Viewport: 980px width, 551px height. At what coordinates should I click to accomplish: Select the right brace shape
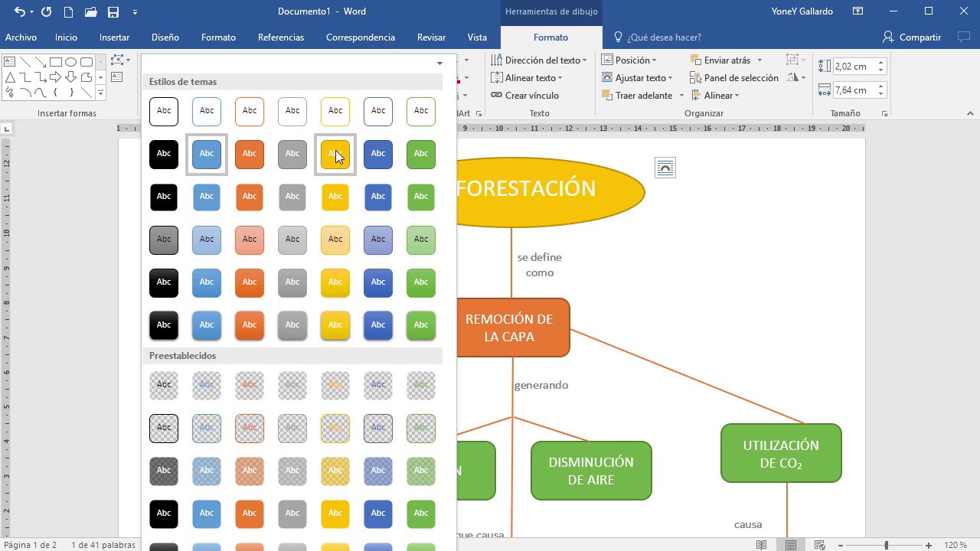pos(70,93)
